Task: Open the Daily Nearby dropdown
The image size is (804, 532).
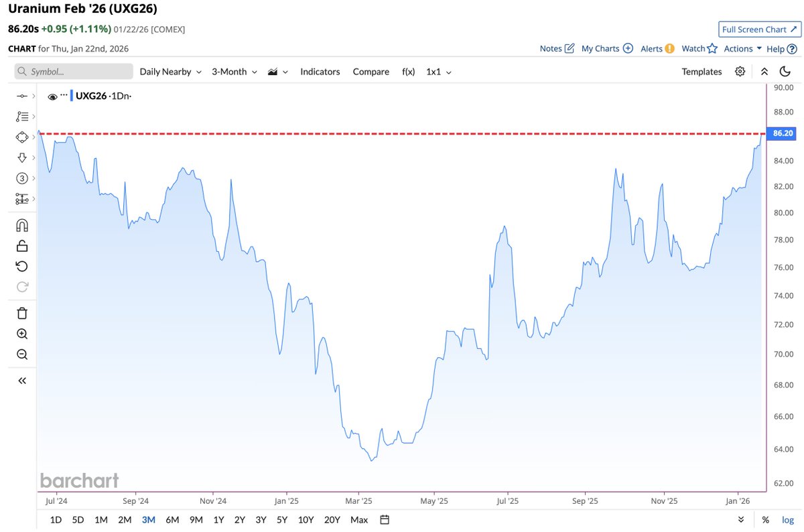Action: coord(170,72)
